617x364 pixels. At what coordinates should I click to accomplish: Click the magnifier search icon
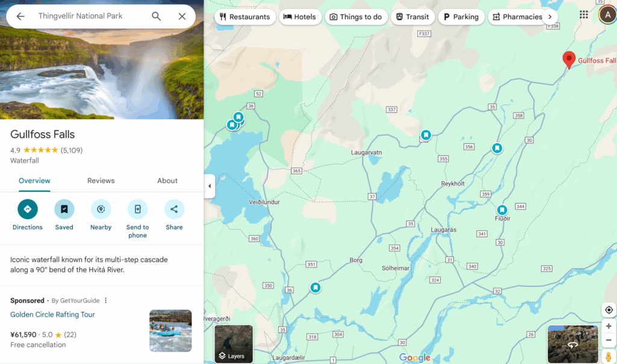pos(156,16)
